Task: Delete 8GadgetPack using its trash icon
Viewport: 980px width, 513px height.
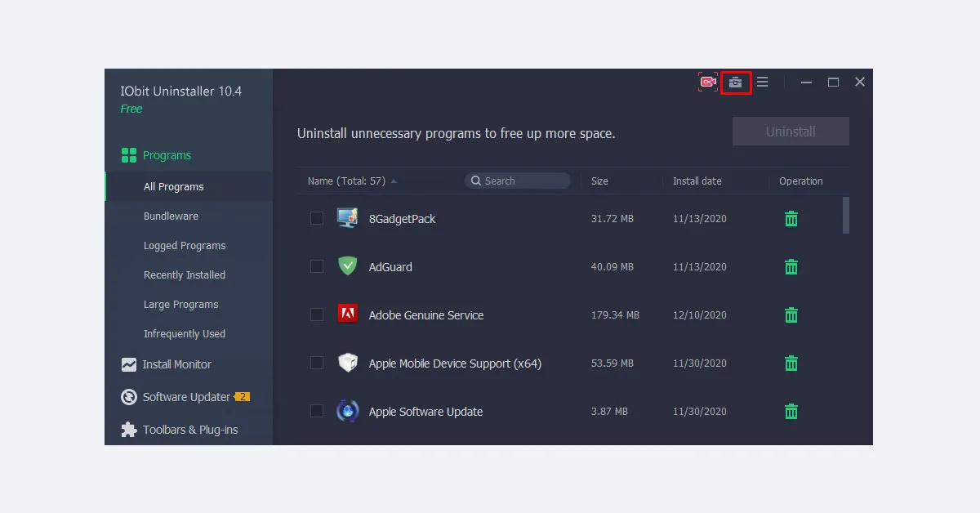Action: click(791, 219)
